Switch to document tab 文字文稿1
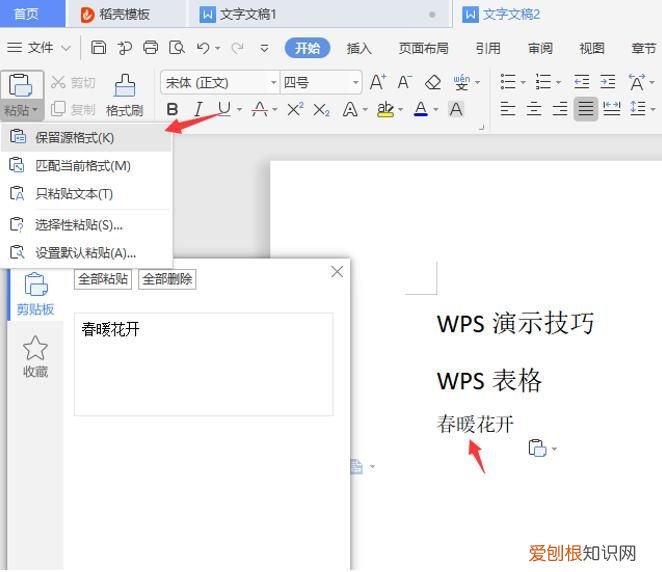 (319, 14)
